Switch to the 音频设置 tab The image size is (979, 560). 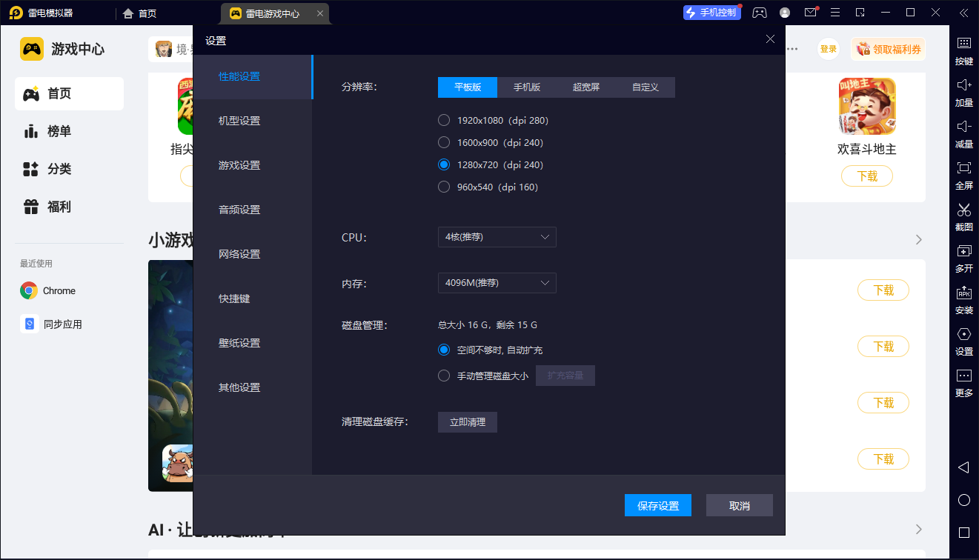[239, 209]
